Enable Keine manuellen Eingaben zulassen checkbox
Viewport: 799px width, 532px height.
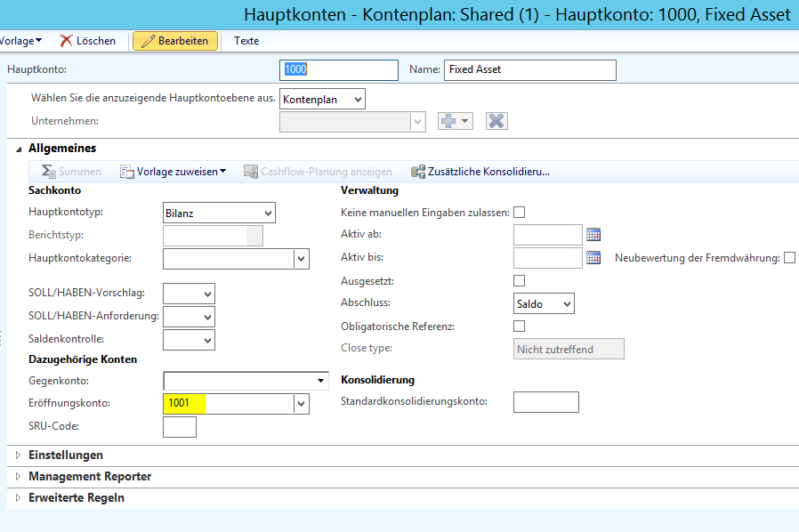pos(520,213)
